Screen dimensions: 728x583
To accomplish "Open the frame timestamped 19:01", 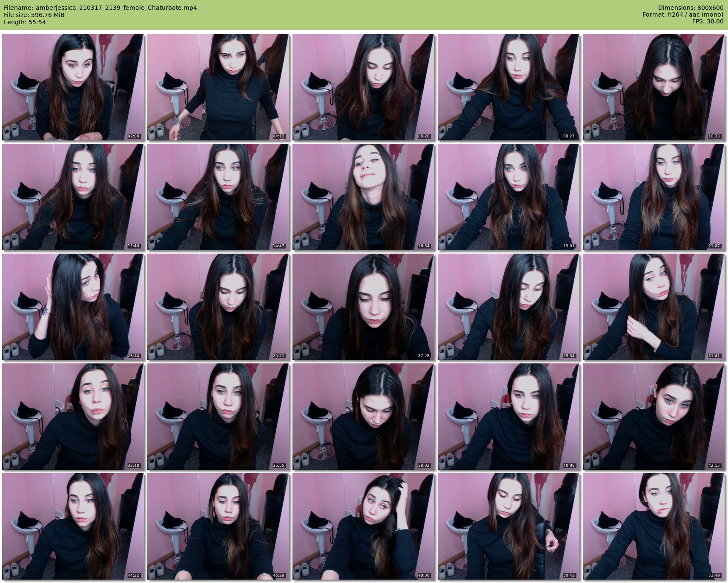I will coord(509,197).
